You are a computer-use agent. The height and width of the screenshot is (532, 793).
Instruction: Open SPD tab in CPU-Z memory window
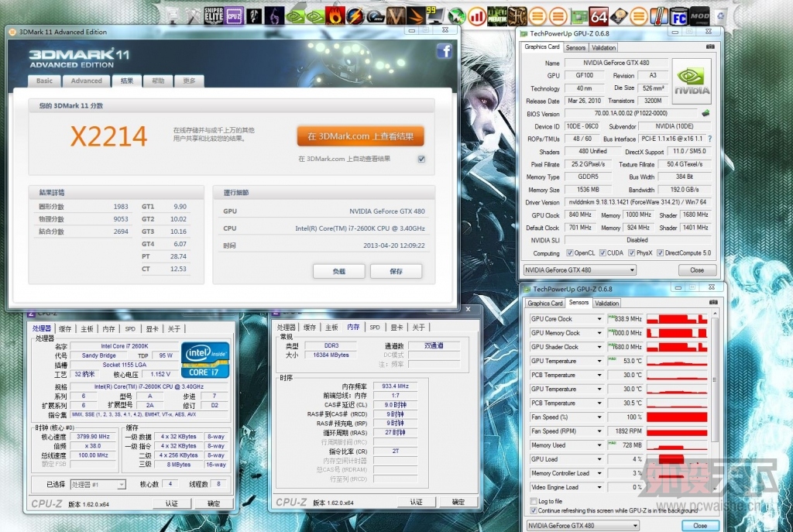[x=375, y=328]
